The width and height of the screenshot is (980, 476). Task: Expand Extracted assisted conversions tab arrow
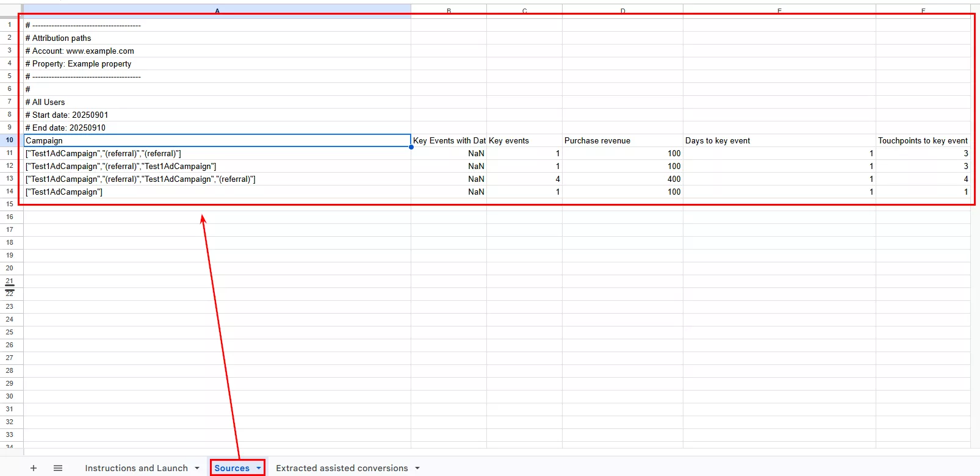[x=417, y=468]
